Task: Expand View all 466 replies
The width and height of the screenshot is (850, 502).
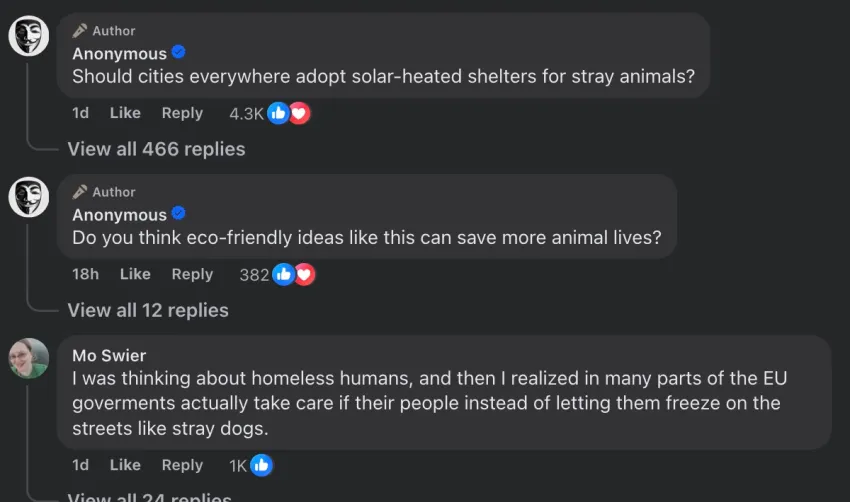Action: pyautogui.click(x=156, y=149)
